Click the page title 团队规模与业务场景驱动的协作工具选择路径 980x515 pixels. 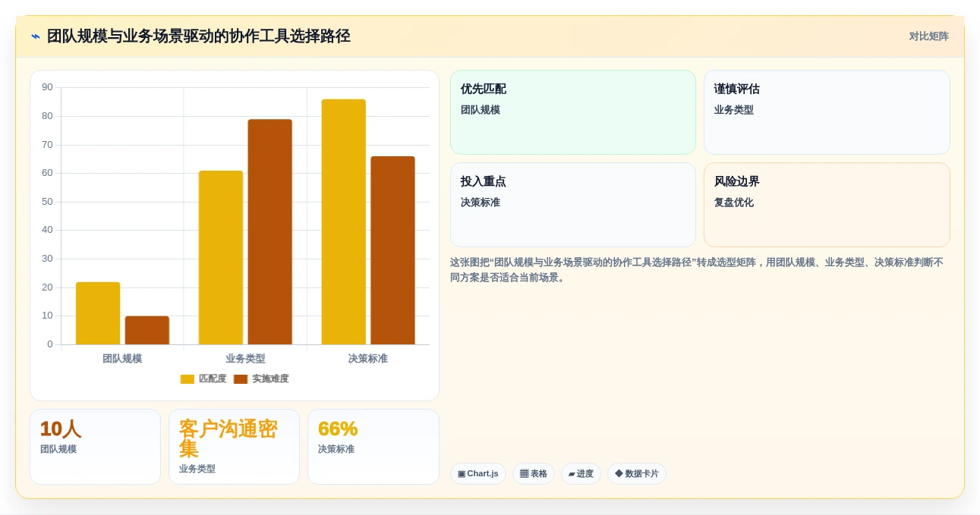[x=199, y=36]
